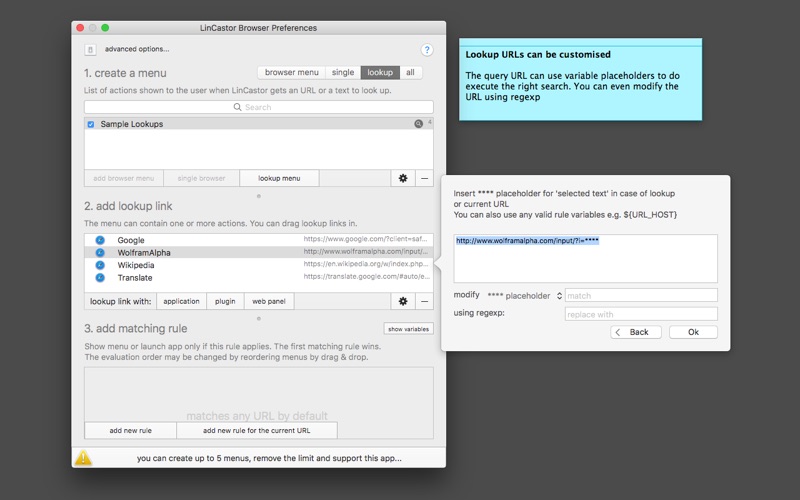Click the minus button under the lookup links
The height and width of the screenshot is (500, 800).
click(424, 301)
